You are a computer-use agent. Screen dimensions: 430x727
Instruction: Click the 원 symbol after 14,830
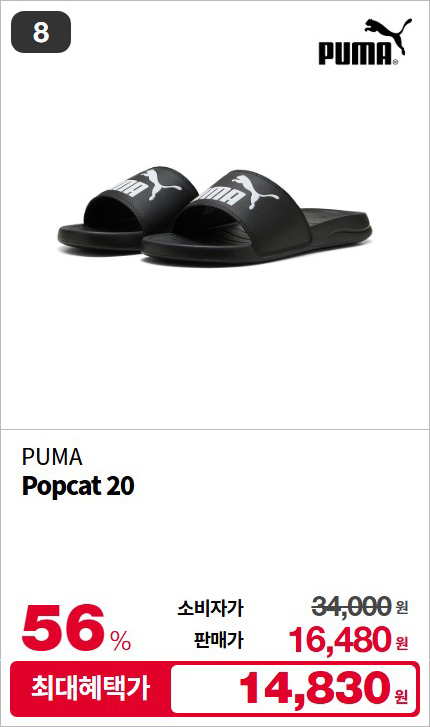point(402,696)
